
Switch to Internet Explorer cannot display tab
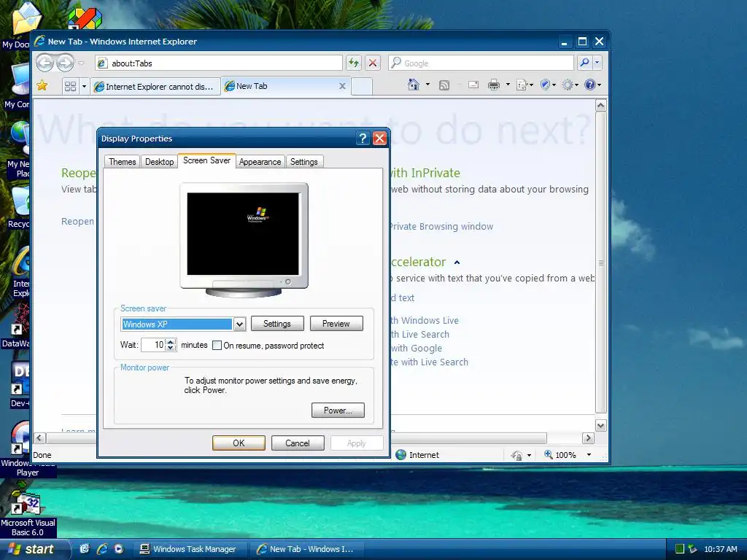coord(155,86)
